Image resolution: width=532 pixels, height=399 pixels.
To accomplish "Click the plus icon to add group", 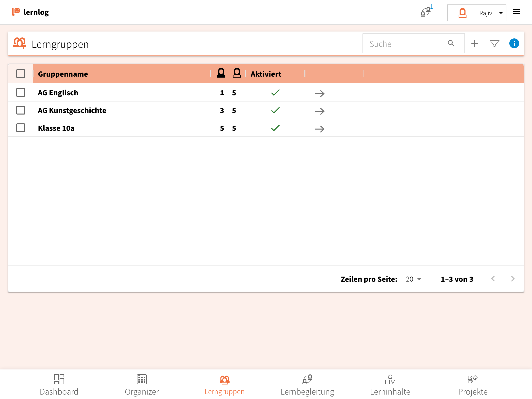I will [x=475, y=44].
